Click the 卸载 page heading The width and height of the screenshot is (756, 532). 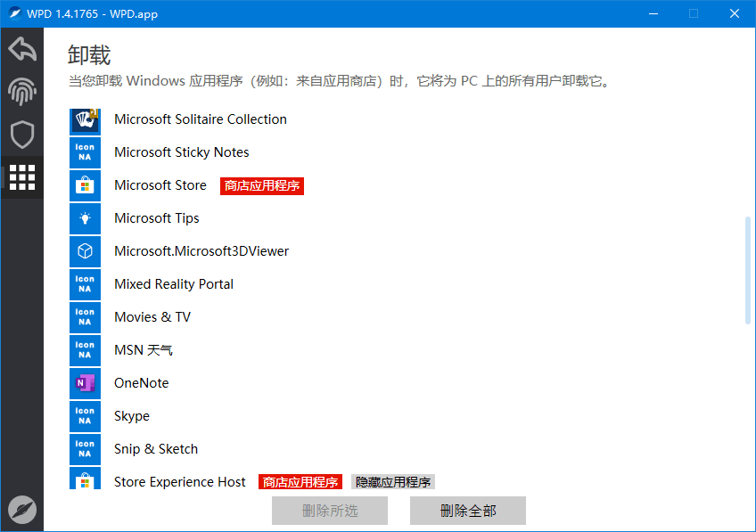(89, 55)
